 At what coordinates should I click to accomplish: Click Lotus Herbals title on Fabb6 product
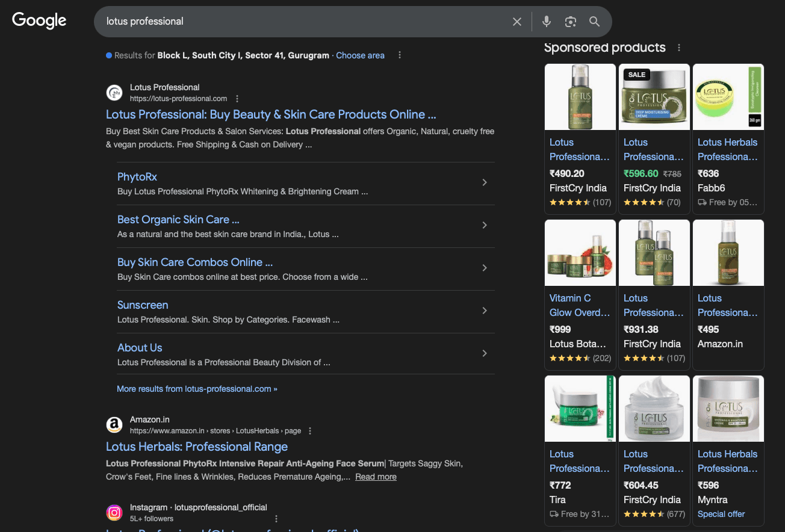tap(728, 149)
